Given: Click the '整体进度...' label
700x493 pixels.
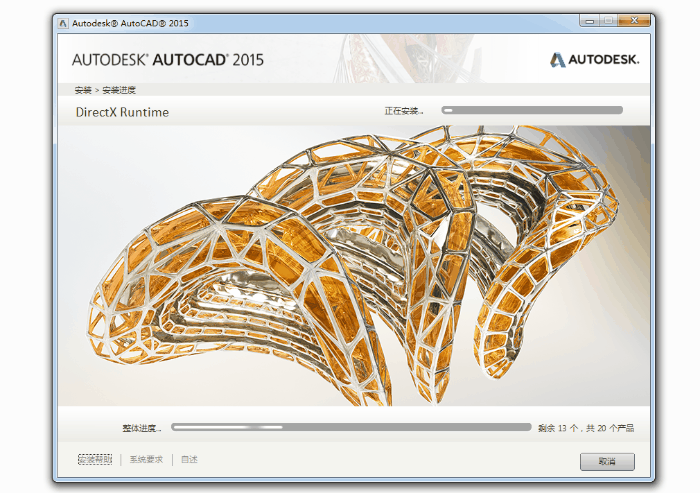Looking at the screenshot, I should click(x=142, y=428).
